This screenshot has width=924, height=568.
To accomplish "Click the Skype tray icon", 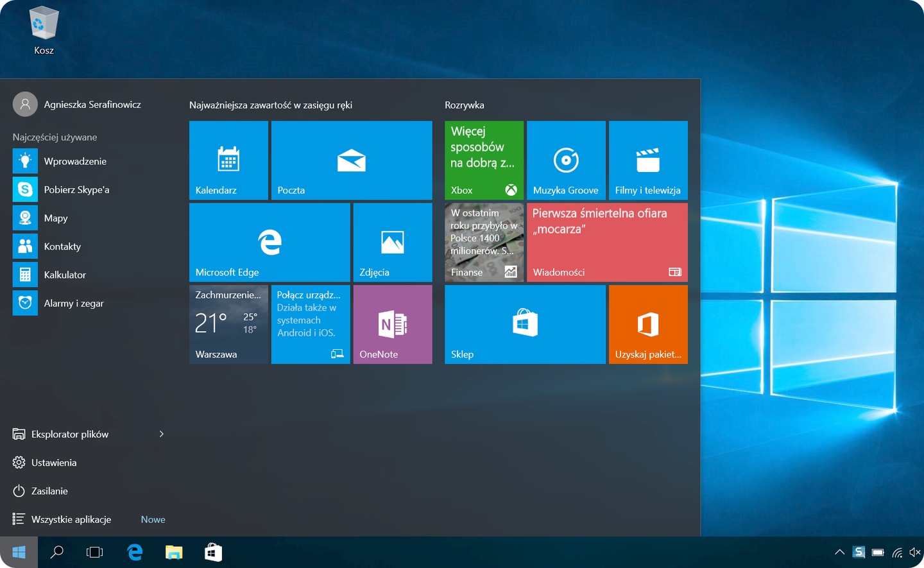I will click(x=859, y=552).
